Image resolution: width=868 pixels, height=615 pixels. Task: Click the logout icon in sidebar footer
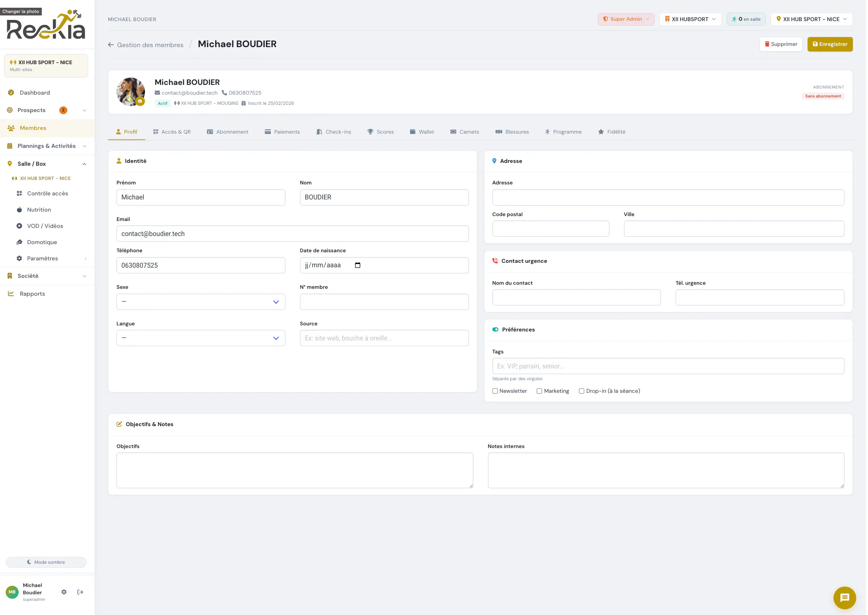pyautogui.click(x=80, y=592)
